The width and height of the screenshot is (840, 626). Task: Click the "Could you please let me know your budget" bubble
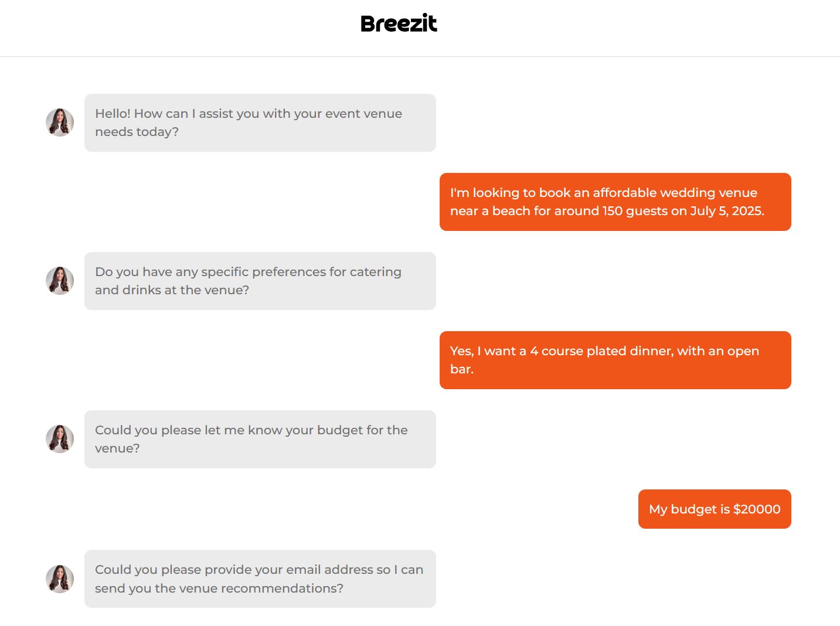(260, 439)
